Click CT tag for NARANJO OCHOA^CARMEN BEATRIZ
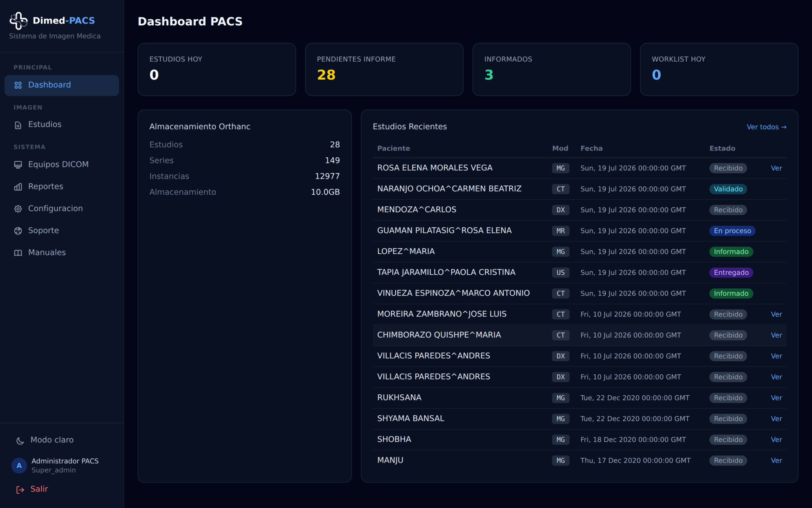This screenshot has height=508, width=812. pos(561,189)
